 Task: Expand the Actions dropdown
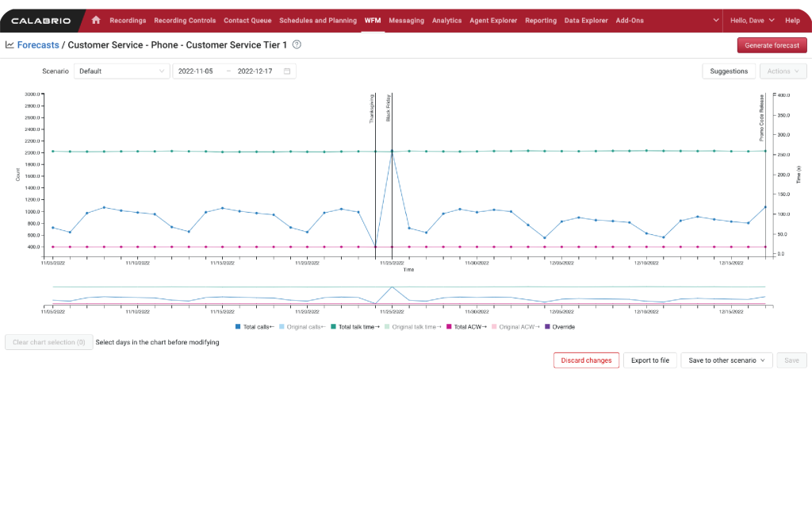pos(783,71)
